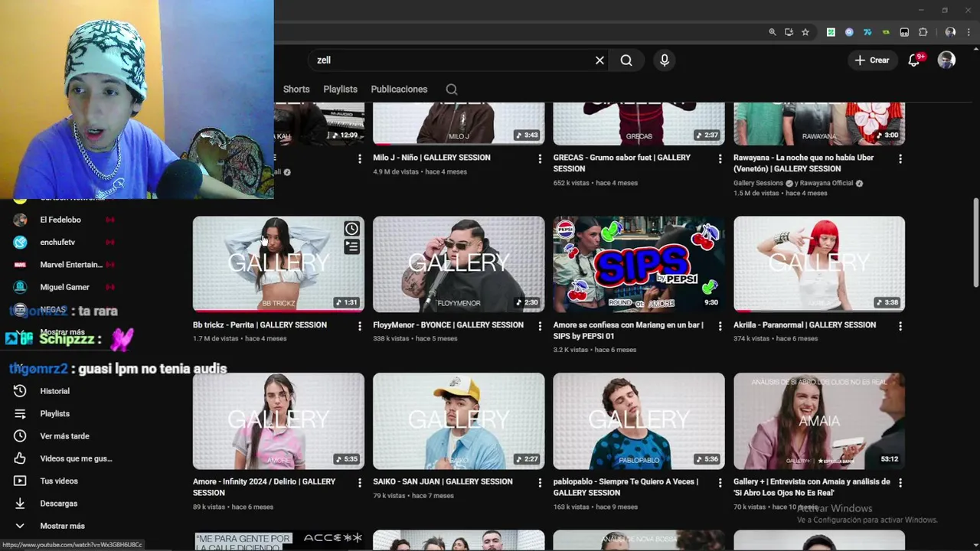Start voice search with the microphone icon
Screen dimensions: 980x551
pos(665,60)
